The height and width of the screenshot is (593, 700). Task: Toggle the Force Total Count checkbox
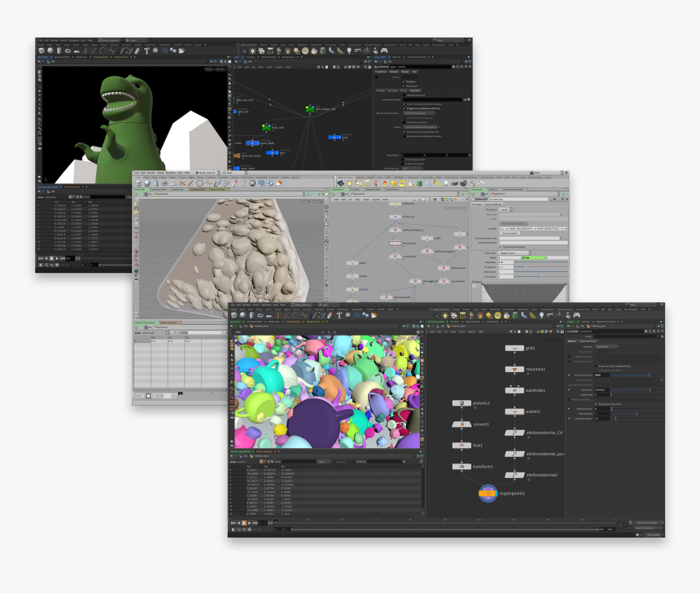point(569,375)
